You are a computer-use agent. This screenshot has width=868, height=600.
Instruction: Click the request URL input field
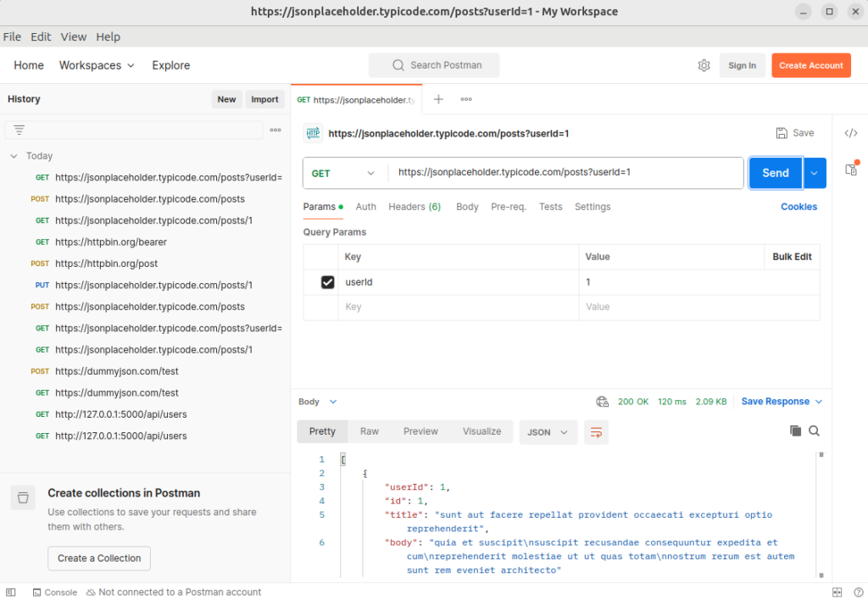click(x=565, y=173)
